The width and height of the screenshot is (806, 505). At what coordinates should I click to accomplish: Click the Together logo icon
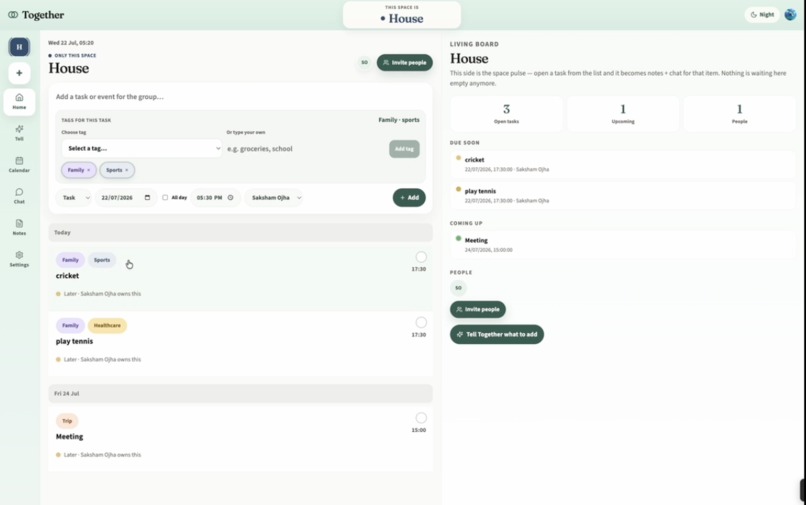tap(13, 15)
